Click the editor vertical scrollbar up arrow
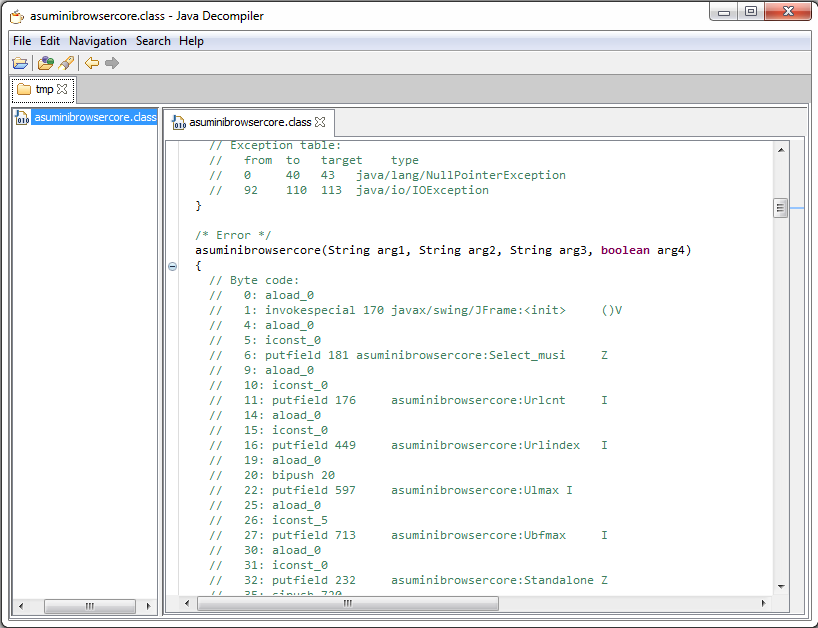The image size is (818, 628). click(x=781, y=150)
